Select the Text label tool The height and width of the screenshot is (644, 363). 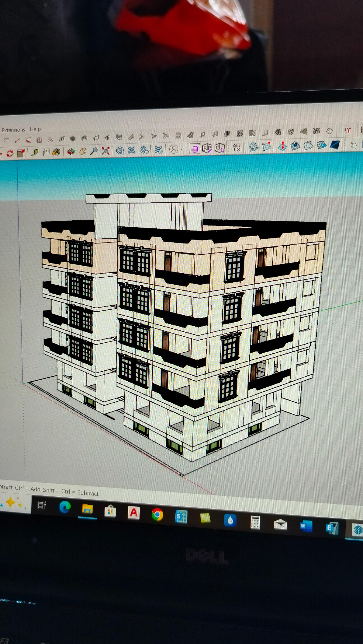coord(46,152)
